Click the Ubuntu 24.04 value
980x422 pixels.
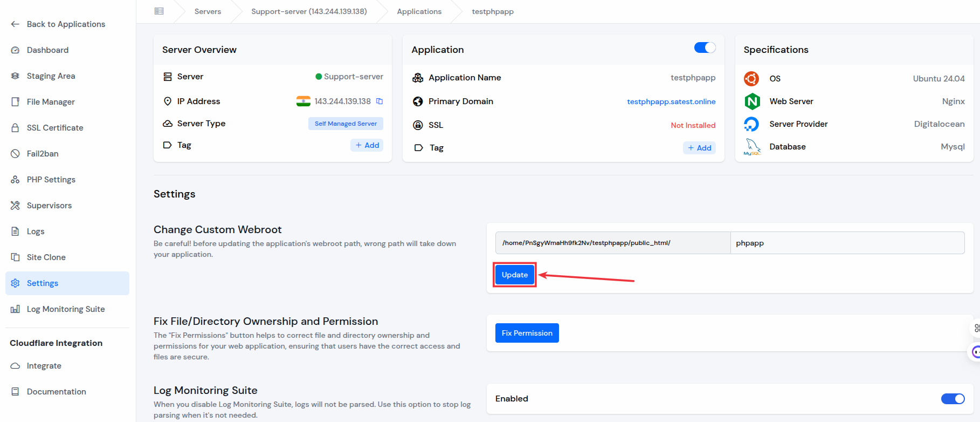(939, 79)
